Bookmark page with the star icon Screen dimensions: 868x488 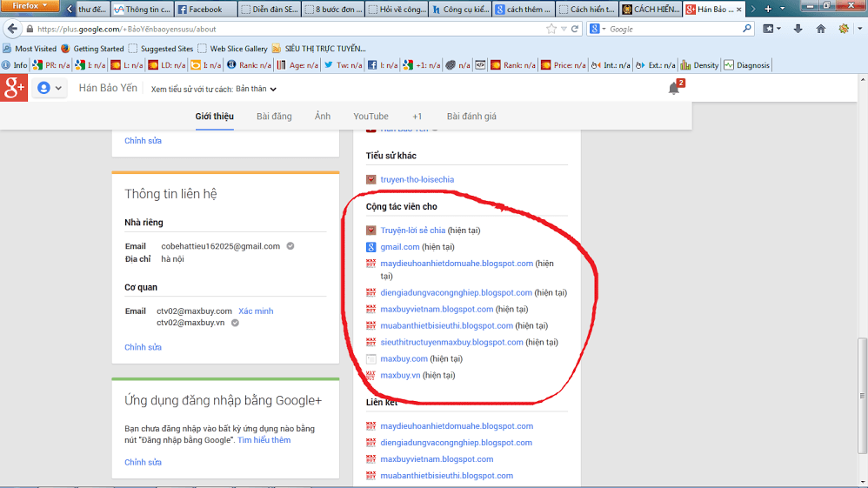[551, 29]
